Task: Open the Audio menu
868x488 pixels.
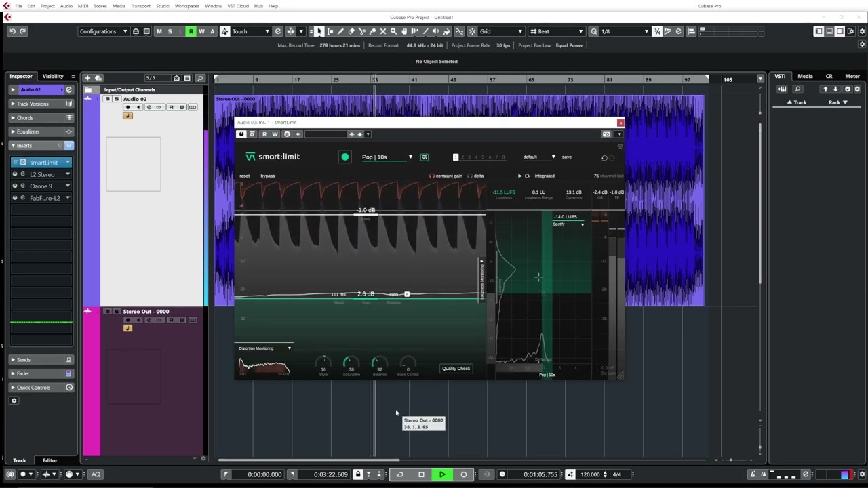Action: (66, 6)
